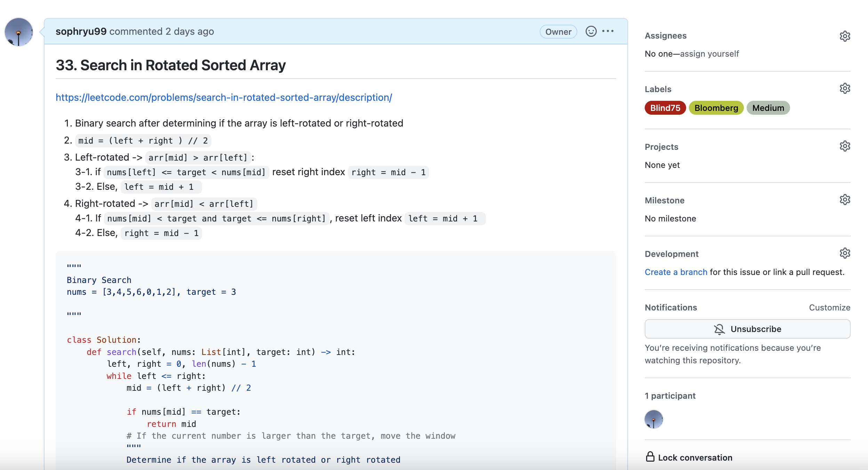Open the Development gear settings
The width and height of the screenshot is (868, 470).
pyautogui.click(x=845, y=253)
